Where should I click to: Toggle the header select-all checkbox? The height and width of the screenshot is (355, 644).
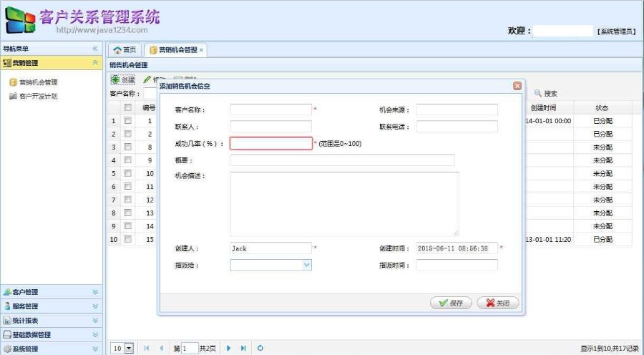tap(128, 108)
